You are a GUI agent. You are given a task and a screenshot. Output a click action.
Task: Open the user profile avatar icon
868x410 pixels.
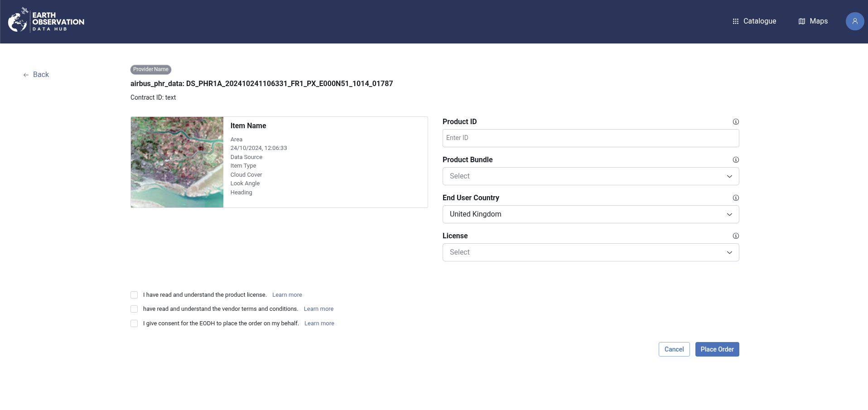854,21
